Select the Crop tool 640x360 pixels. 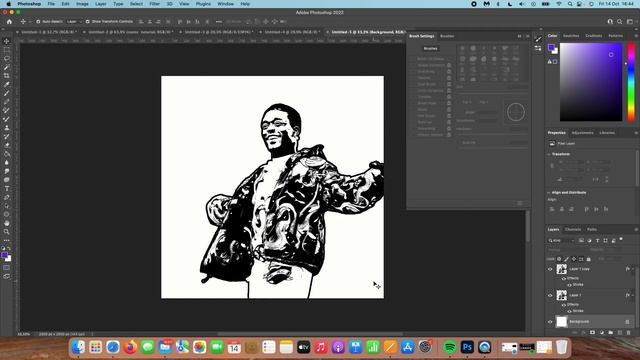click(x=7, y=76)
